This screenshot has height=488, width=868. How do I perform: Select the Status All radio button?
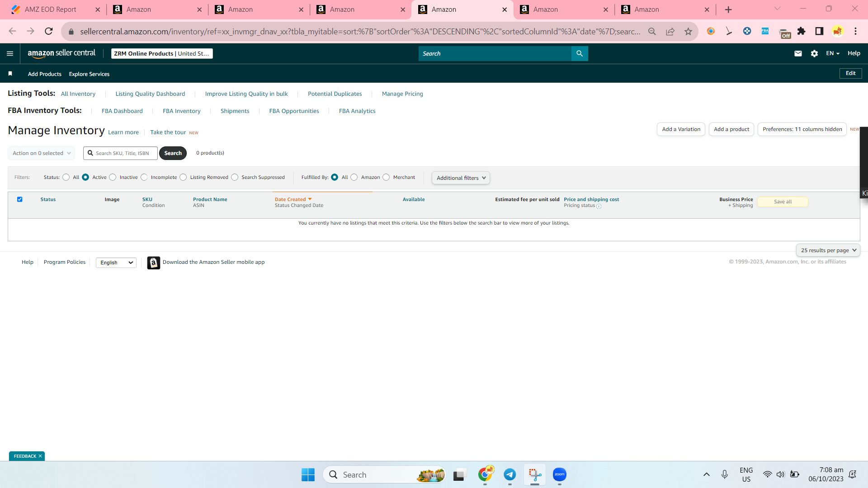[x=66, y=177]
